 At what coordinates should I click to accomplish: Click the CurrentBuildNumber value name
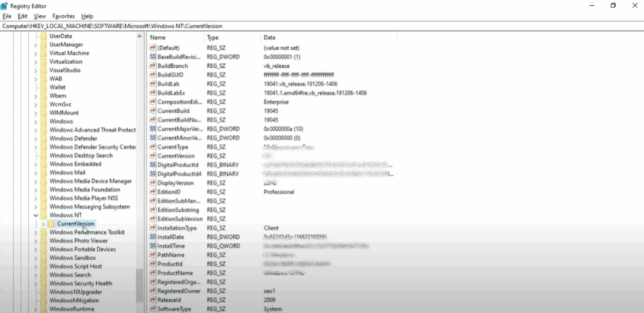click(179, 120)
